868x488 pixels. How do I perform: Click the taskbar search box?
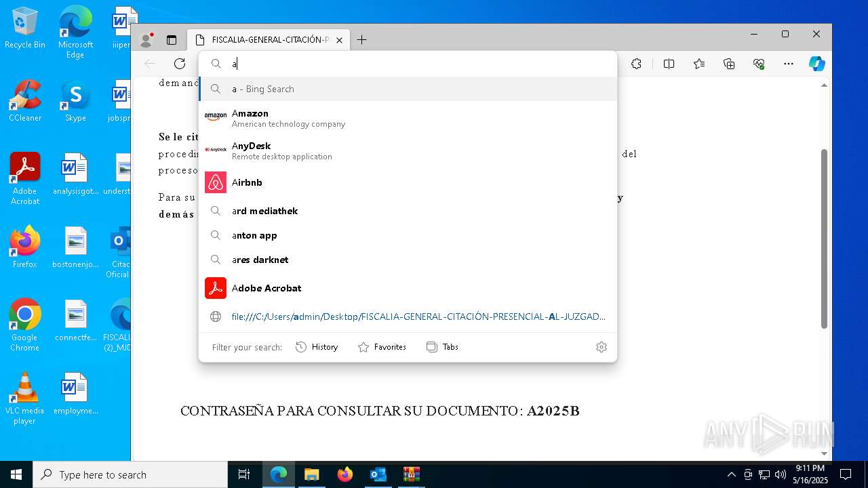(130, 474)
